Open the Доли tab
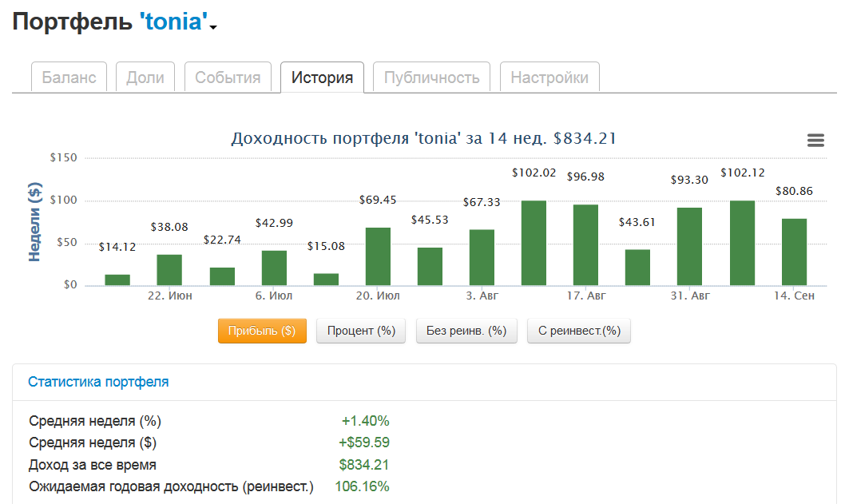This screenshot has width=841, height=504. [x=145, y=77]
